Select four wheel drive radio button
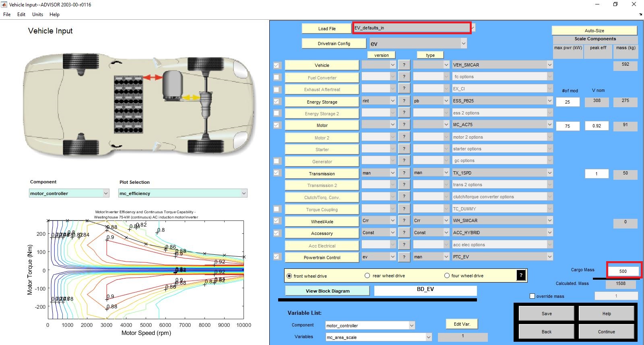Image resolution: width=644 pixels, height=345 pixels. pyautogui.click(x=447, y=276)
